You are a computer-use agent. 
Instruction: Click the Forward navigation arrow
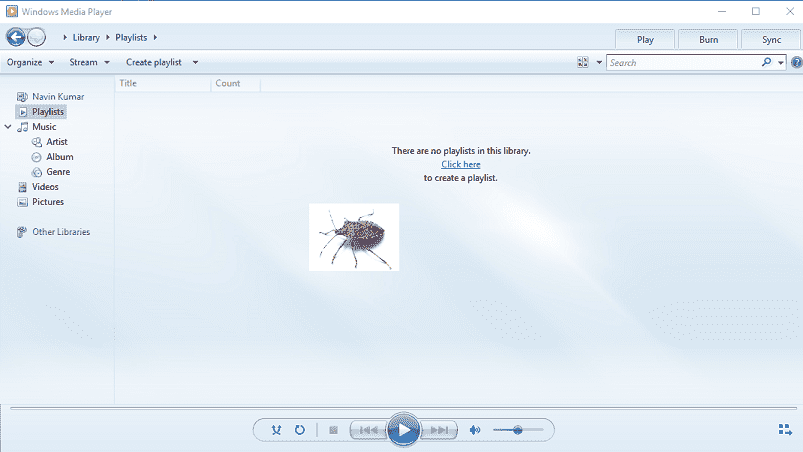(36, 37)
